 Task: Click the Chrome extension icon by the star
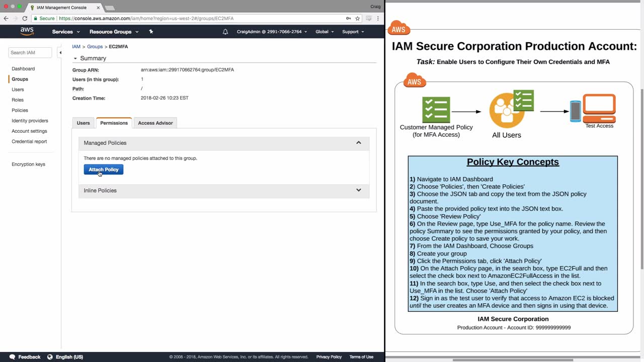coord(369,19)
